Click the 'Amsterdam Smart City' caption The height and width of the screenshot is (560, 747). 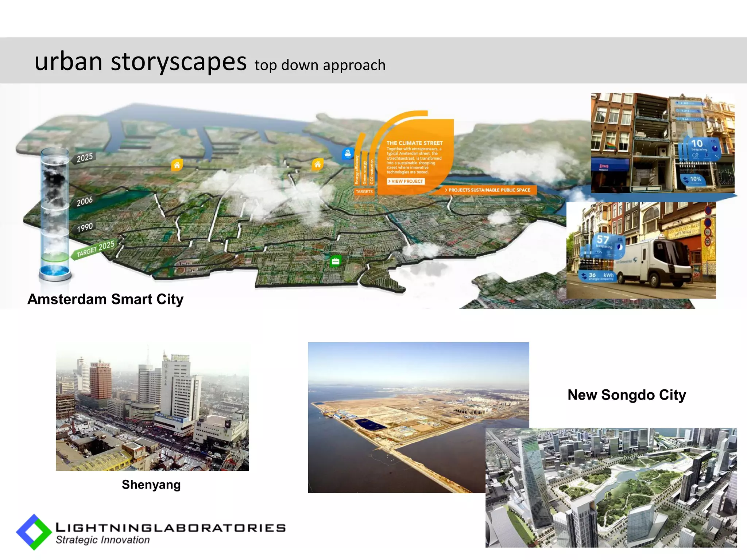pyautogui.click(x=105, y=299)
